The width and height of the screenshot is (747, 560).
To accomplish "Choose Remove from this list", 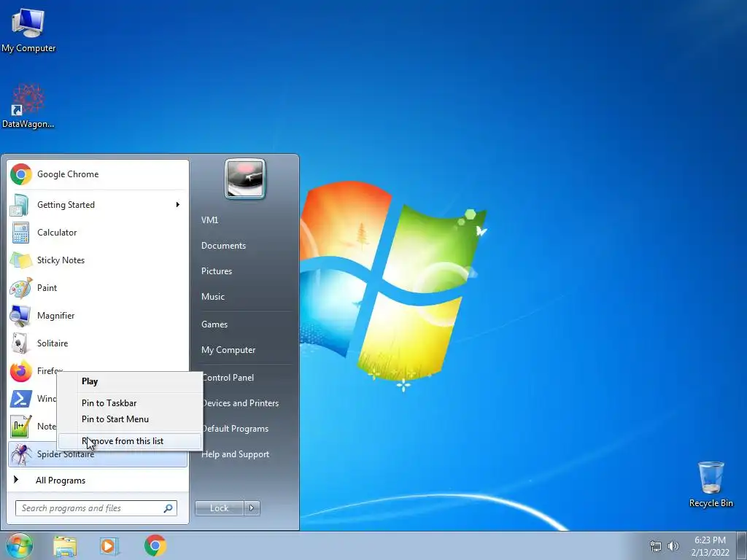I will (x=130, y=441).
